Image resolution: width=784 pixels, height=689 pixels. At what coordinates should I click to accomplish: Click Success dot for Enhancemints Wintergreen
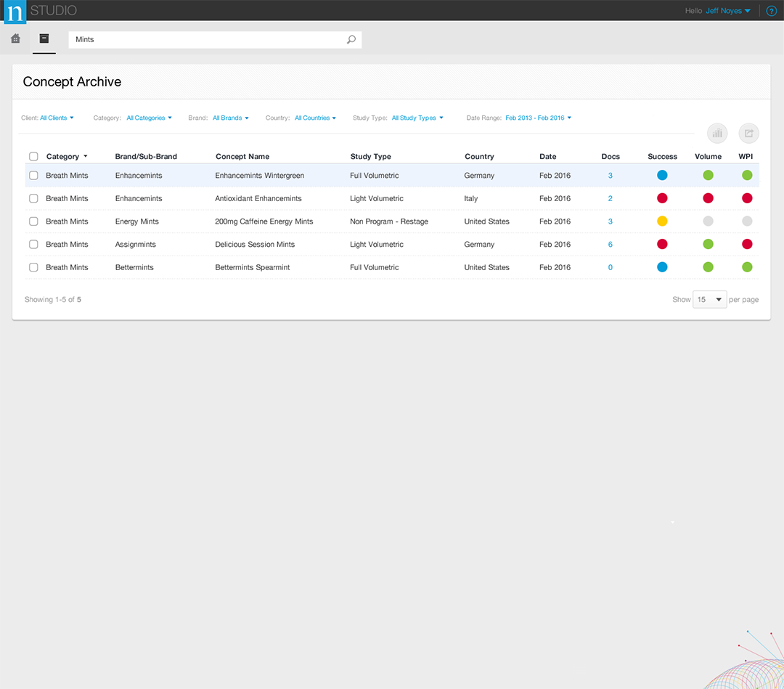coord(662,176)
